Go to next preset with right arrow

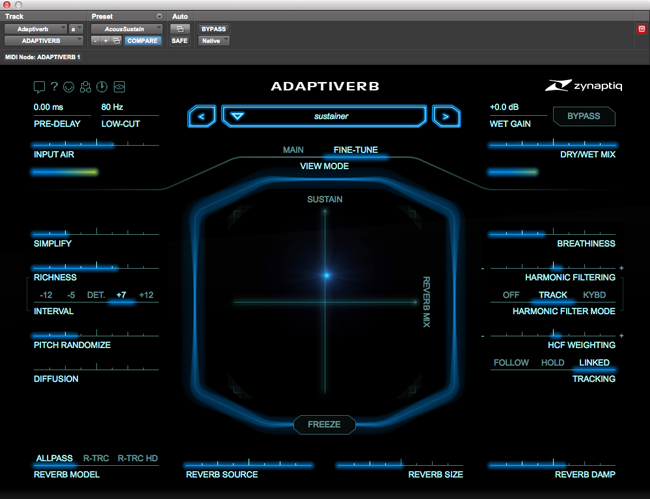(x=446, y=116)
